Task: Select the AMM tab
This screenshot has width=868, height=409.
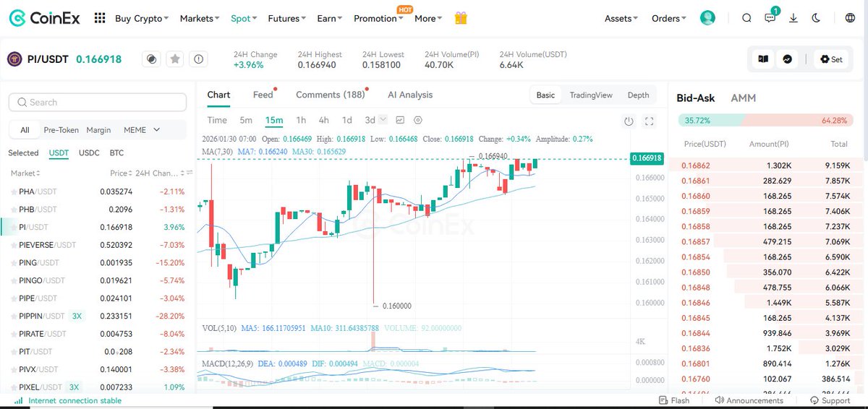Action: [744, 98]
